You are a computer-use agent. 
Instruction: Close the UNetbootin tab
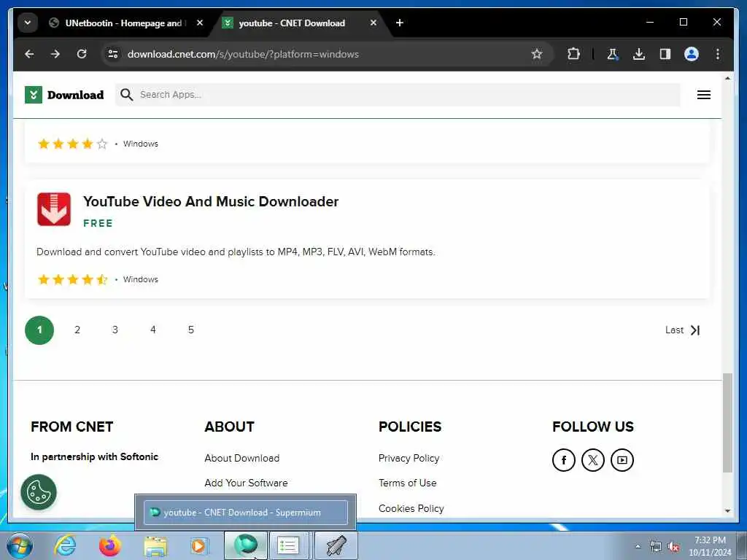click(x=200, y=23)
